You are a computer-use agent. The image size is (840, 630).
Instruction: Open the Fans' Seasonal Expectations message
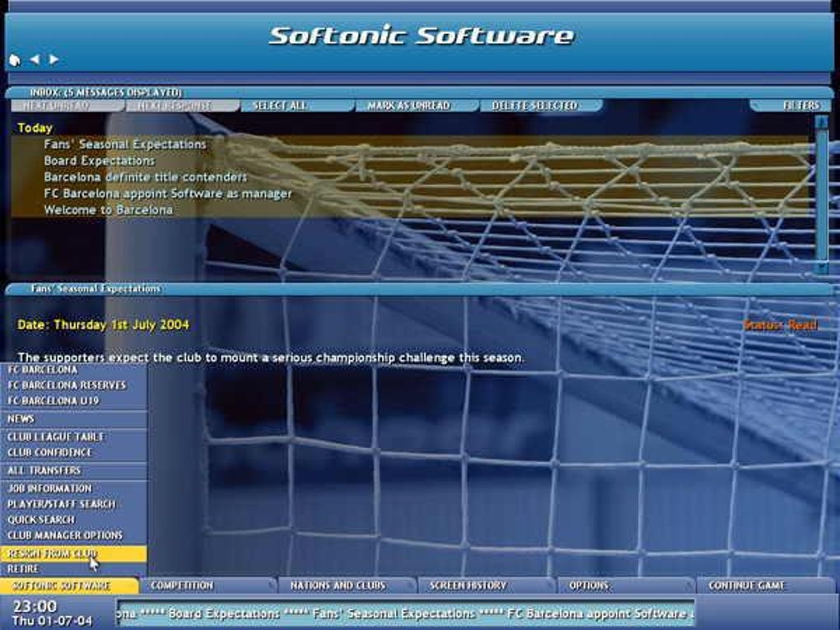tap(410, 144)
